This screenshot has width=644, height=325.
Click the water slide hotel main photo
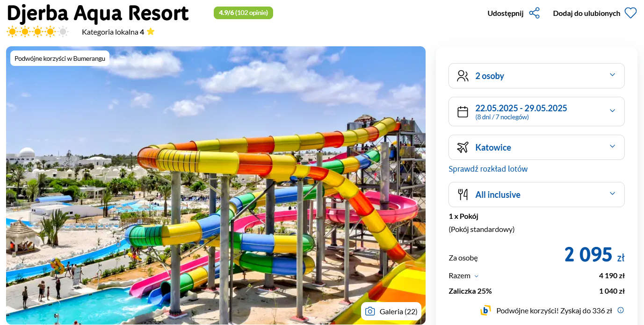216,185
